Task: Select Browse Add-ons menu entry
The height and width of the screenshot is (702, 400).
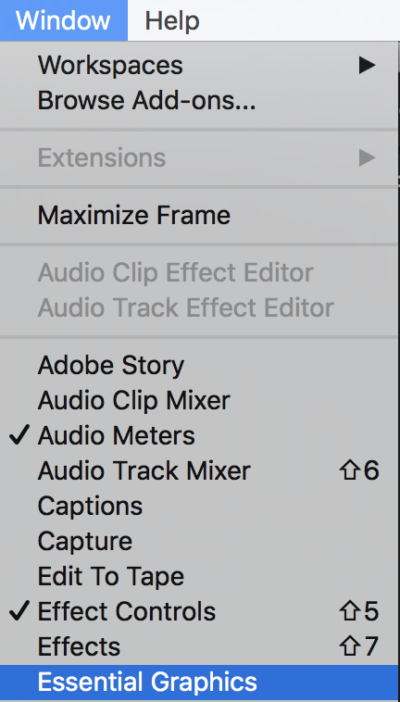Action: (200, 101)
